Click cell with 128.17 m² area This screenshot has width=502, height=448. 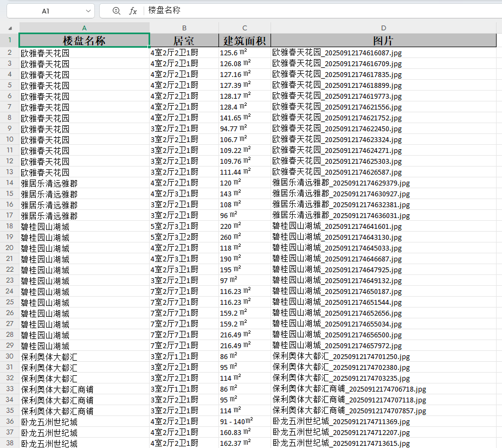coord(244,96)
